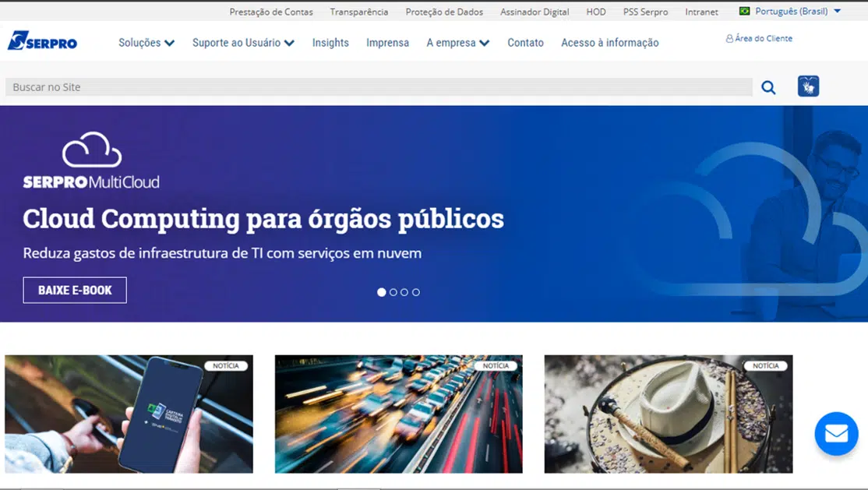Expand the Soluções dropdown menu

[146, 43]
